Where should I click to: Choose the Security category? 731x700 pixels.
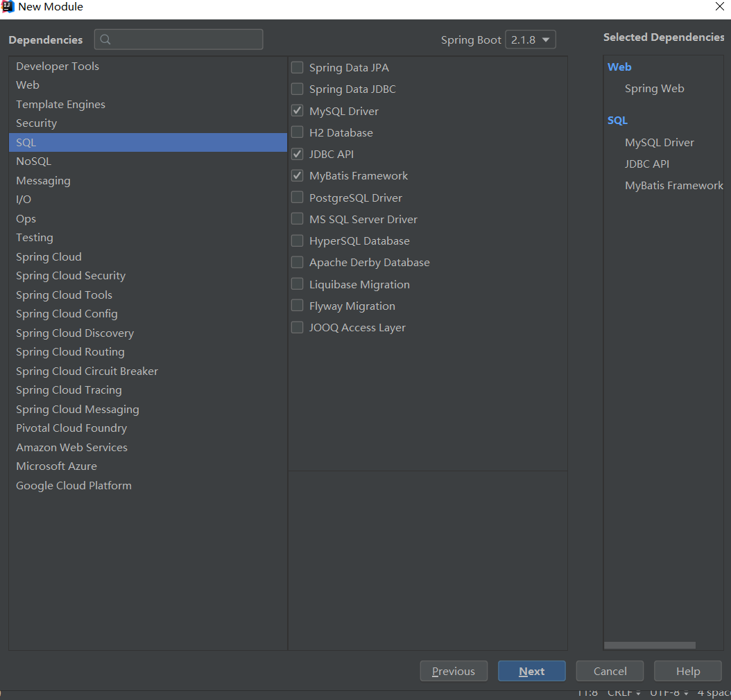148,123
